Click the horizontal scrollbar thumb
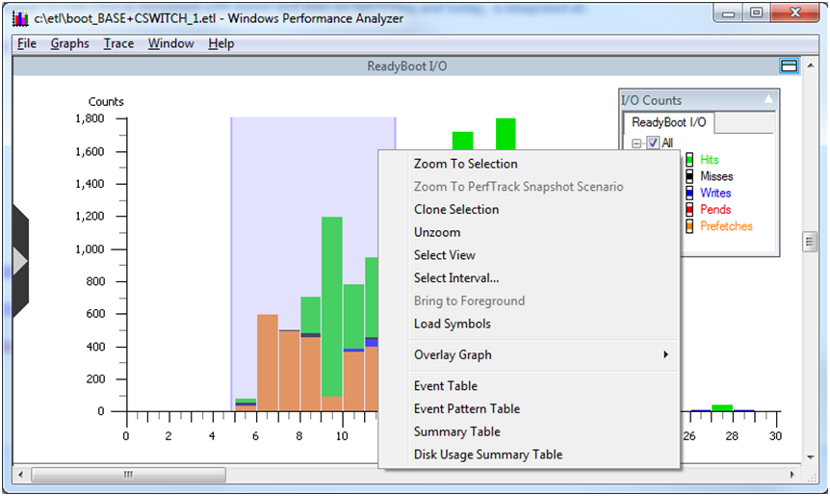The image size is (830, 496). (128, 474)
